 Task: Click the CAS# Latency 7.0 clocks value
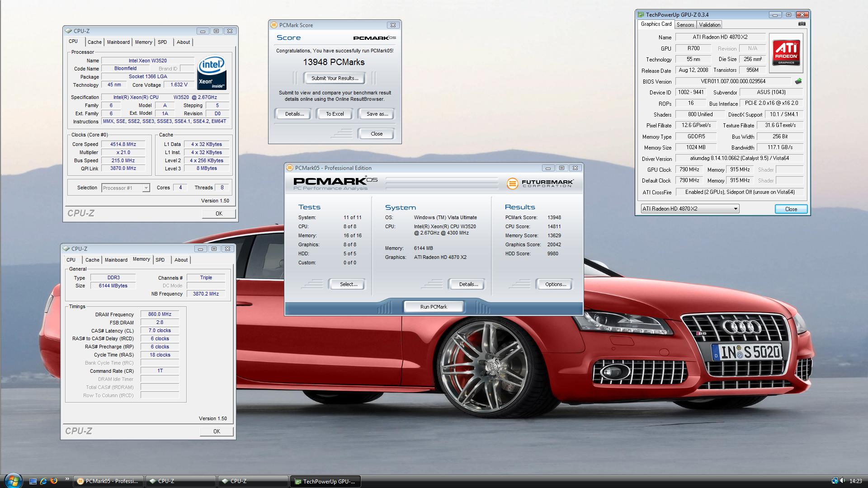160,330
